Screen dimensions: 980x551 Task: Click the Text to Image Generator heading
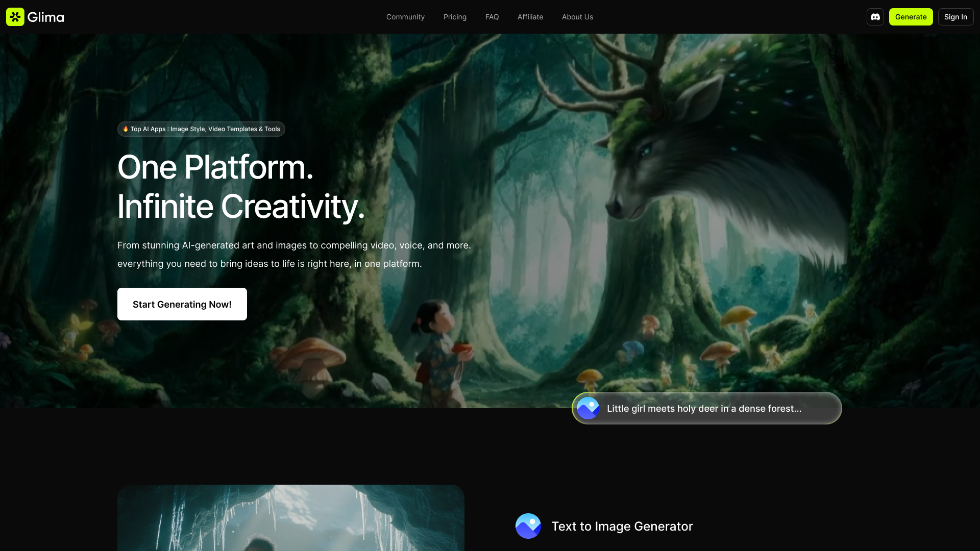click(622, 526)
